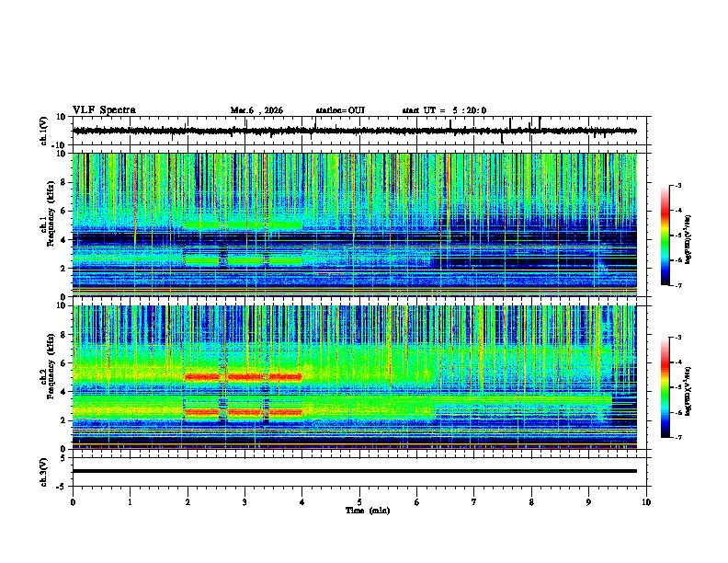Click time axis tick label "1"
The image size is (728, 563).
coord(130,502)
